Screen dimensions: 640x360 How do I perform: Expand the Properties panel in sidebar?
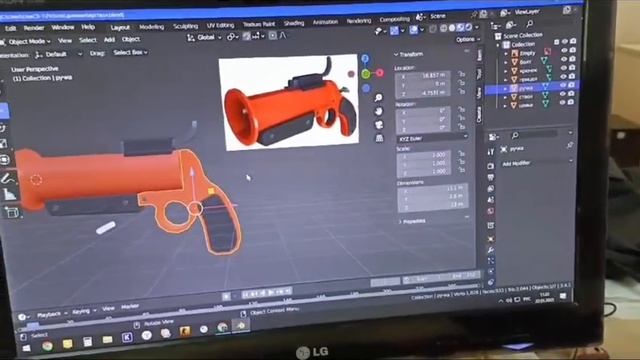(412, 221)
